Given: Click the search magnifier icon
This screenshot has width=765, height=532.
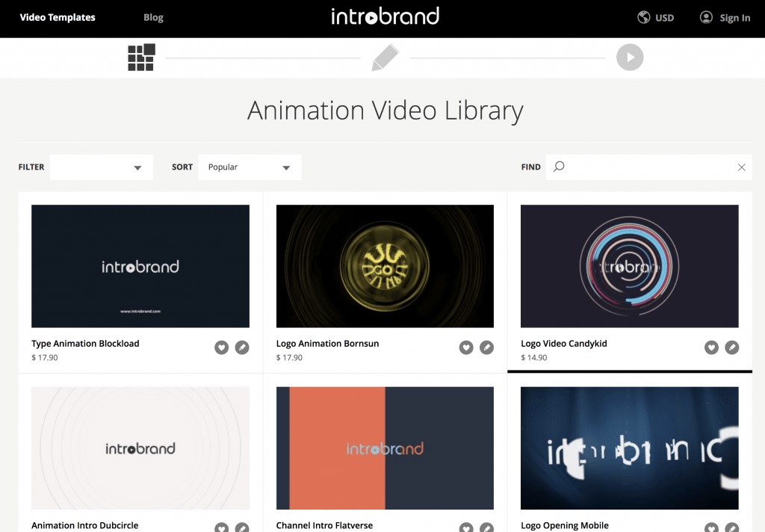Looking at the screenshot, I should tap(559, 167).
